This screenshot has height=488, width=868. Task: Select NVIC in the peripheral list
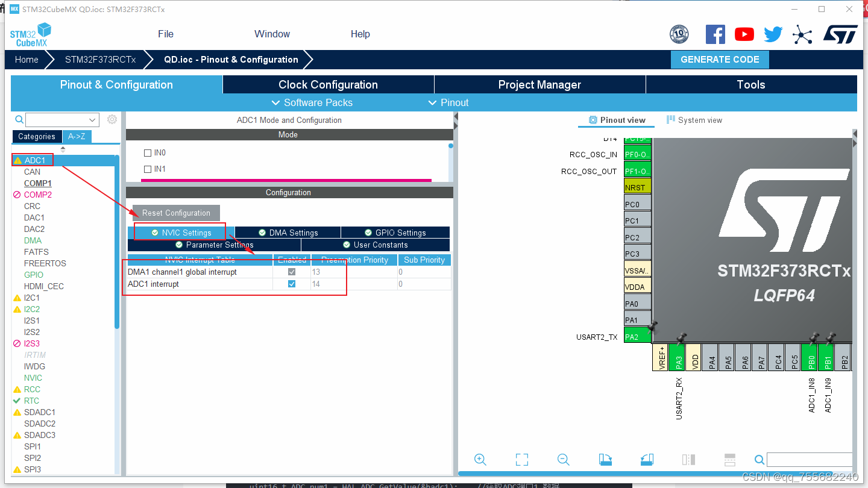point(33,378)
